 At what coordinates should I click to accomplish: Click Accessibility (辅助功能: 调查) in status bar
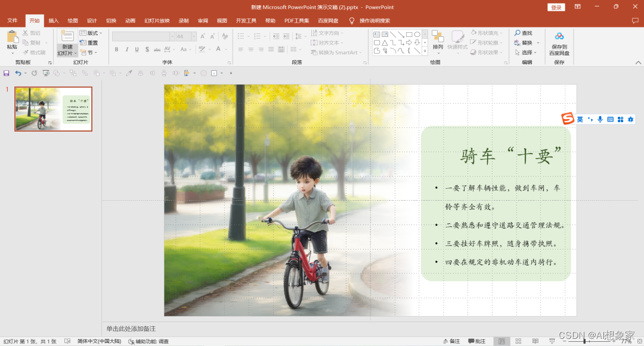(x=148, y=341)
